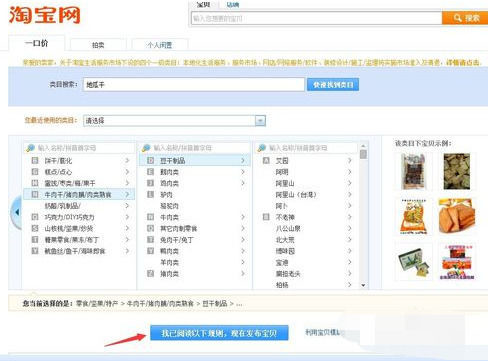The width and height of the screenshot is (488, 361).
Task: Click the brand list scrollbar up arrow
Action: coord(363,146)
